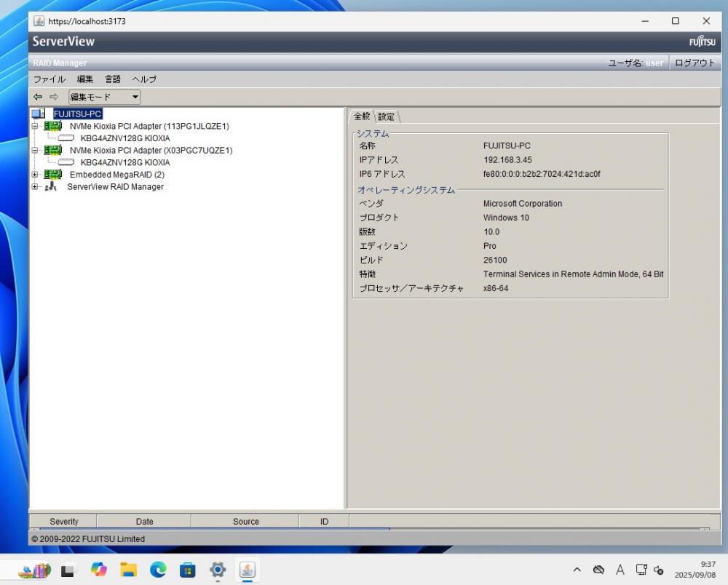Screen dimensions: 728x585
Task: Click the Date column header
Action: (144, 522)
